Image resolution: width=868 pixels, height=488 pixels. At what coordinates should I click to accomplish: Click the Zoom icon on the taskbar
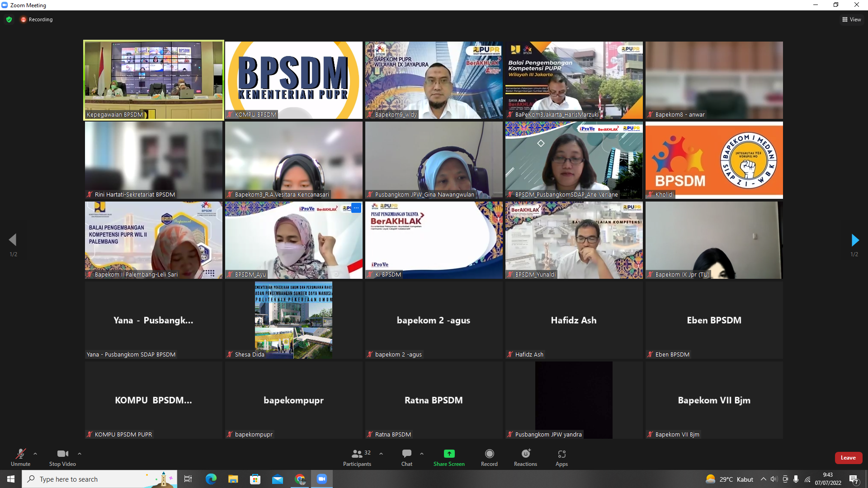click(x=322, y=479)
